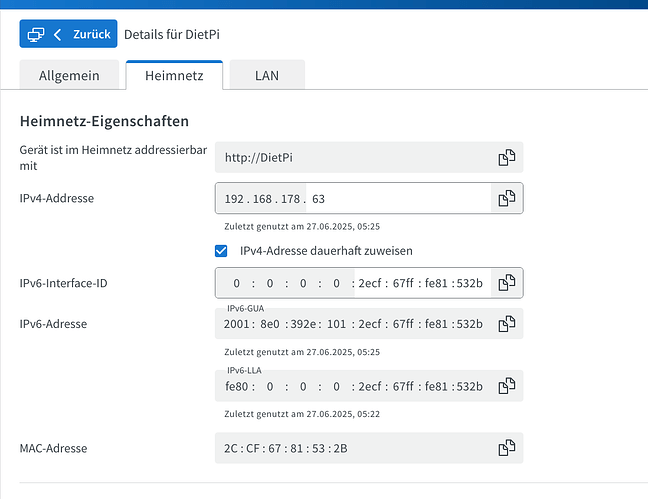Copy the IPv6-LLA address
Screen dimensions: 648x499
[x=506, y=386]
